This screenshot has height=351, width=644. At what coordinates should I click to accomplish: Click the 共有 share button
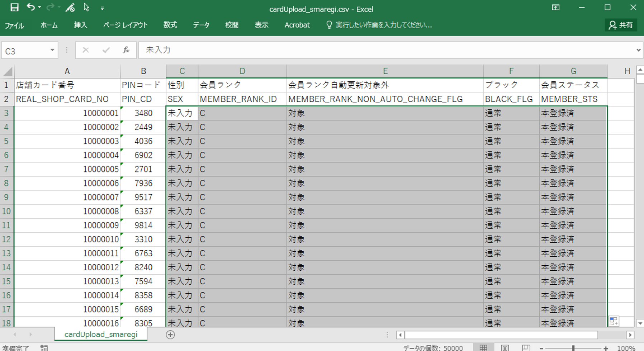(x=621, y=25)
